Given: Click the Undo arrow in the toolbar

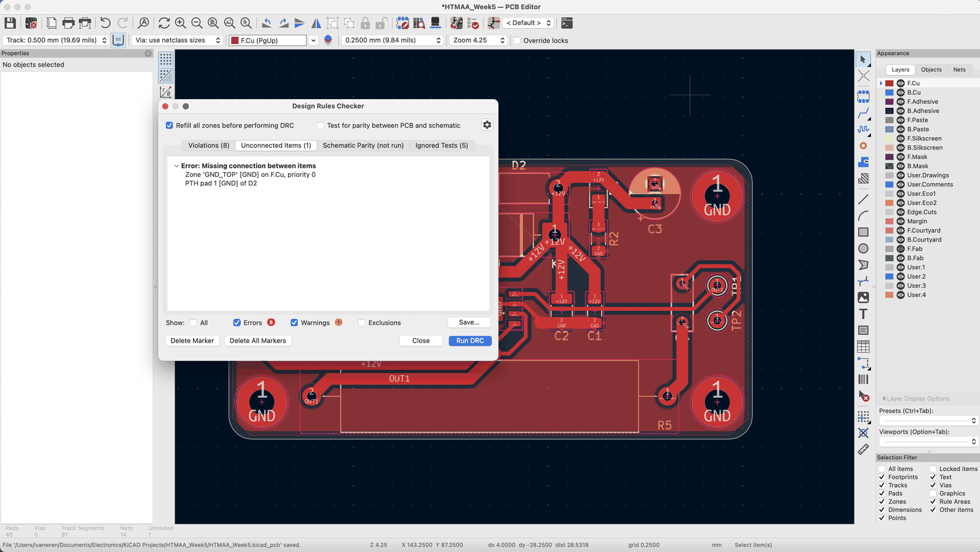Looking at the screenshot, I should [105, 23].
